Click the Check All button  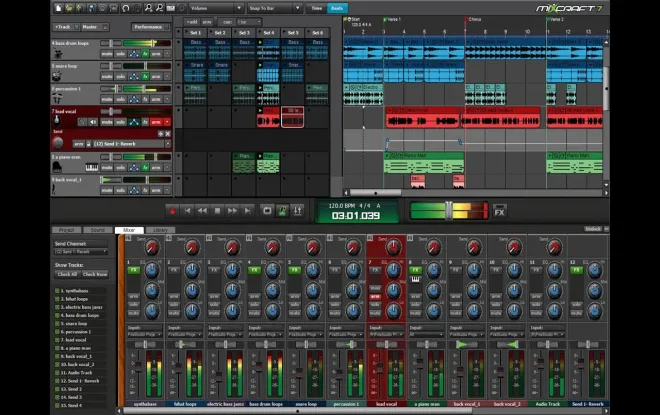pyautogui.click(x=67, y=274)
